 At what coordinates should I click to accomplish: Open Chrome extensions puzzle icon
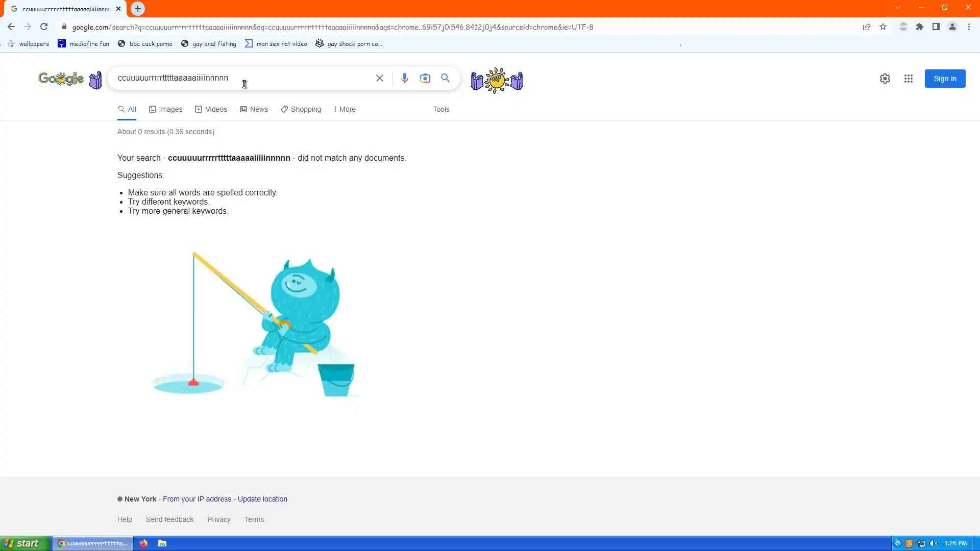coord(919,27)
